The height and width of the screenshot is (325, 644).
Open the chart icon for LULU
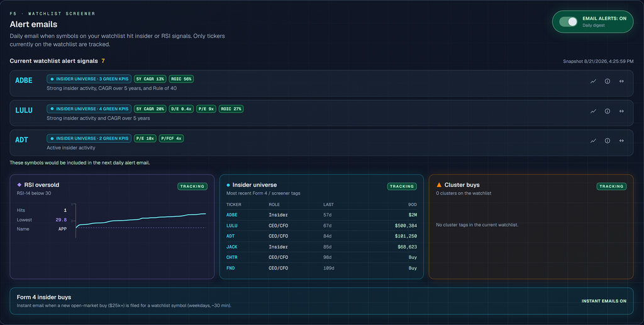(593, 111)
